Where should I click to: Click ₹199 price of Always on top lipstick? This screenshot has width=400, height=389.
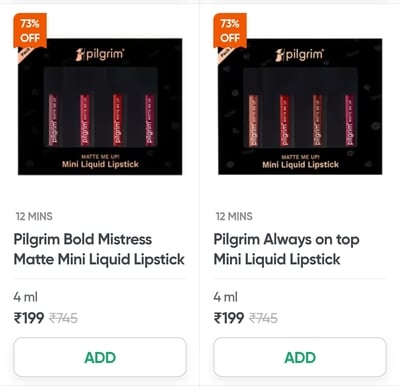(229, 318)
